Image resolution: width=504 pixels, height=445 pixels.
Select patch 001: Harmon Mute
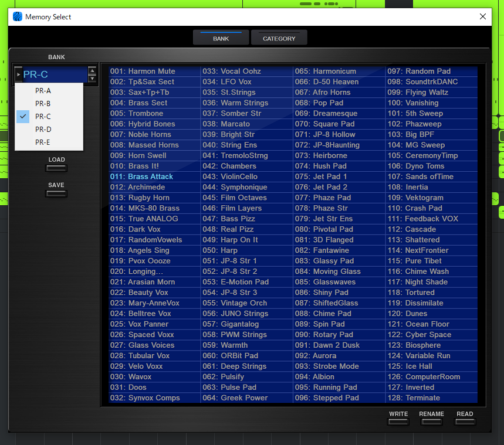pyautogui.click(x=154, y=72)
